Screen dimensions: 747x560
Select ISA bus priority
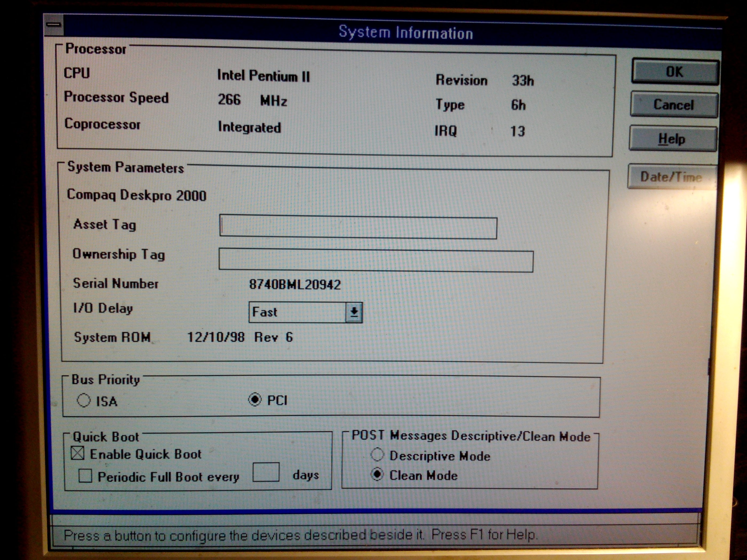point(84,401)
